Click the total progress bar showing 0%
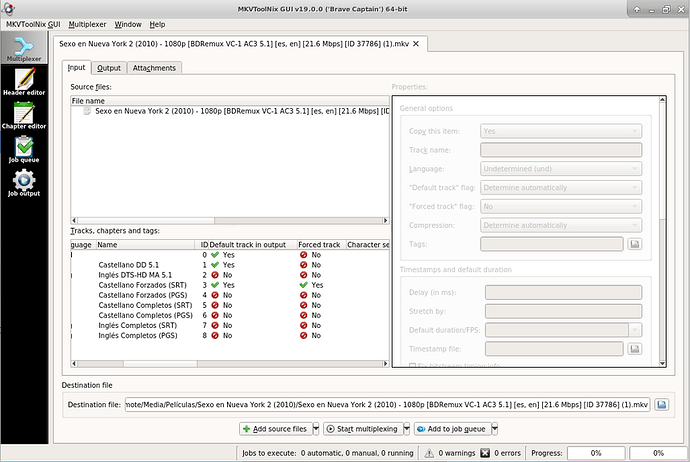The image size is (690, 462). (x=658, y=453)
